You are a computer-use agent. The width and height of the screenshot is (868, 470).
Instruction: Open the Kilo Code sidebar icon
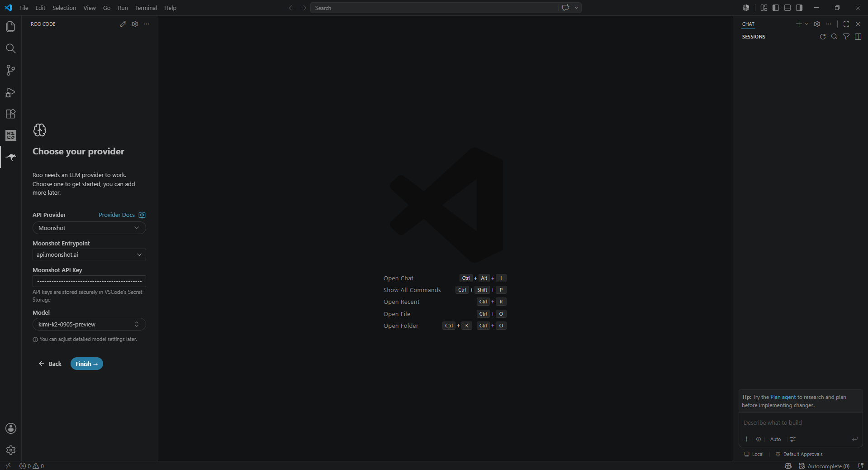(11, 135)
